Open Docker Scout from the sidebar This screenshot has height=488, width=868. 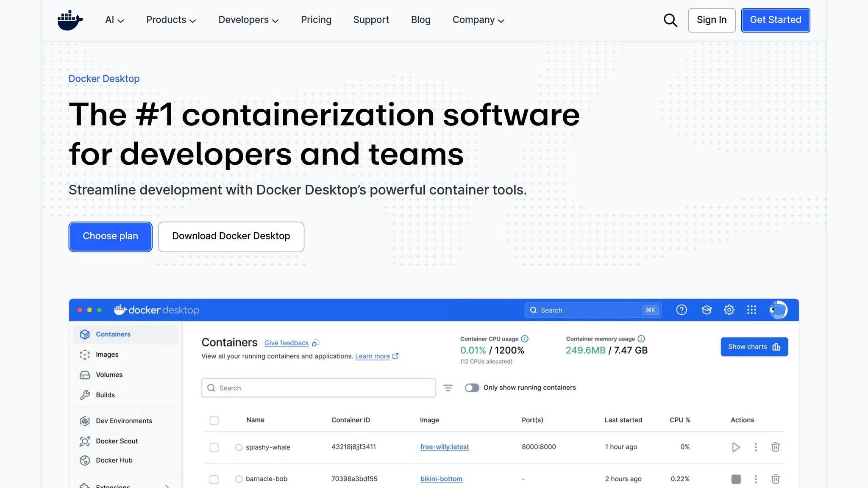(x=117, y=441)
